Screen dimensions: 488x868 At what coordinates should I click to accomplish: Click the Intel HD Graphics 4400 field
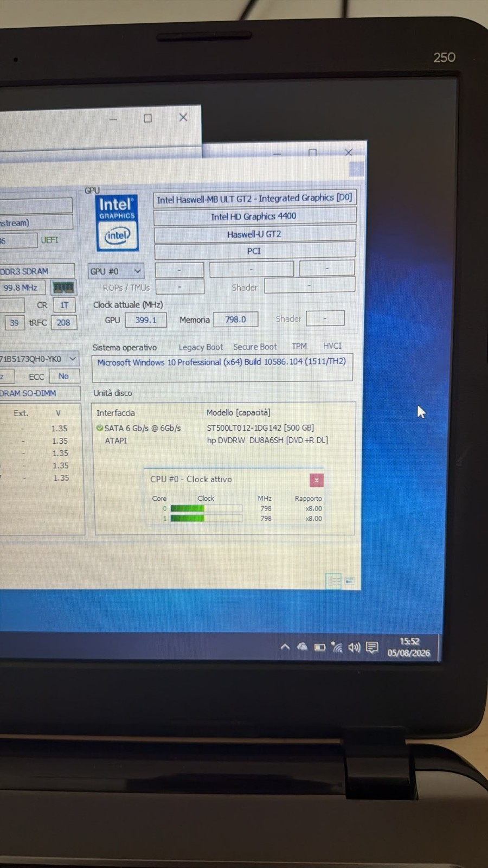tap(254, 216)
